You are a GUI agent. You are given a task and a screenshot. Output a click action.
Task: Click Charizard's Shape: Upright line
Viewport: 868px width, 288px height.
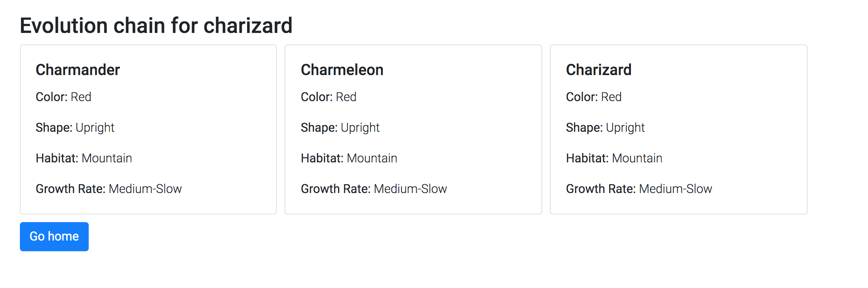(x=605, y=128)
